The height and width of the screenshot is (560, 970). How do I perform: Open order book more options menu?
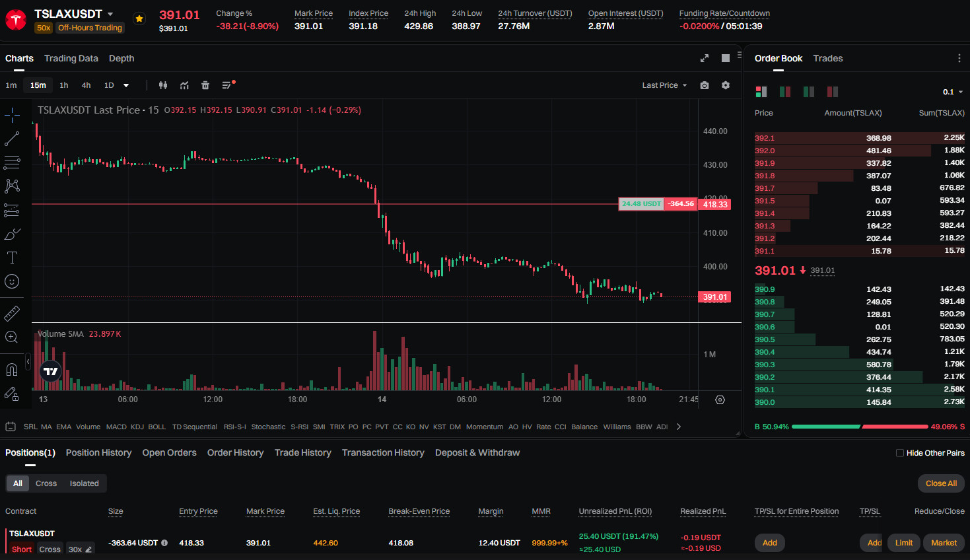pos(959,58)
